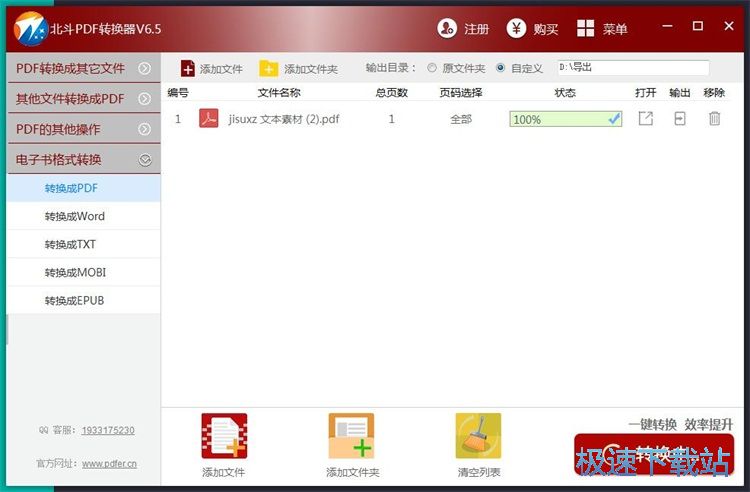Screen dimensions: 750x492
Task: Select the 转换成MOBI menu item
Action: click(84, 273)
